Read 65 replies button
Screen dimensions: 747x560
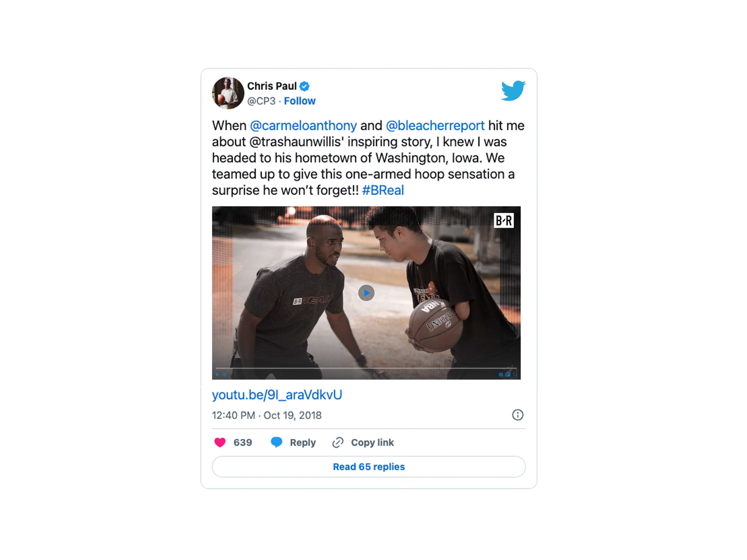[369, 466]
